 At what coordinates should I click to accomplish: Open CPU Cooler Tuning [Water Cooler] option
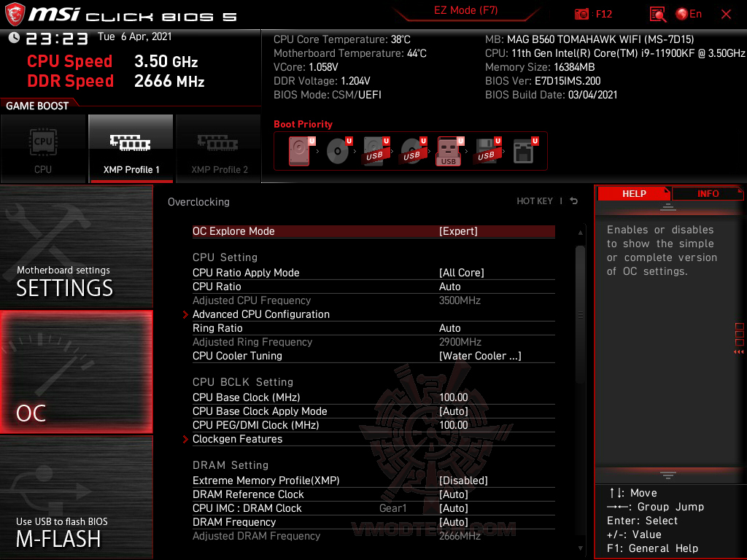(373, 356)
